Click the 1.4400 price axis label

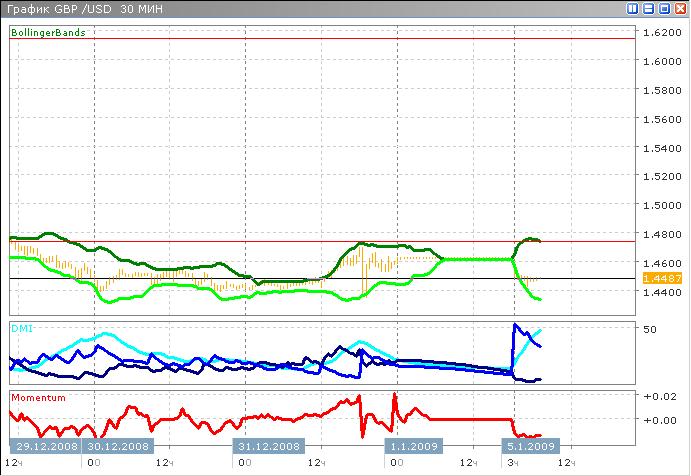[x=662, y=293]
